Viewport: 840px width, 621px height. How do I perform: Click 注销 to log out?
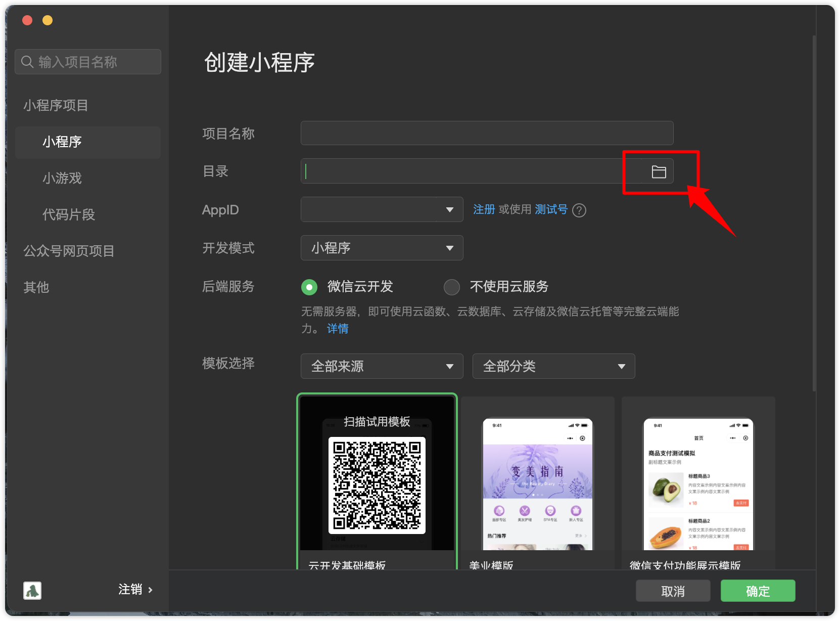(130, 590)
